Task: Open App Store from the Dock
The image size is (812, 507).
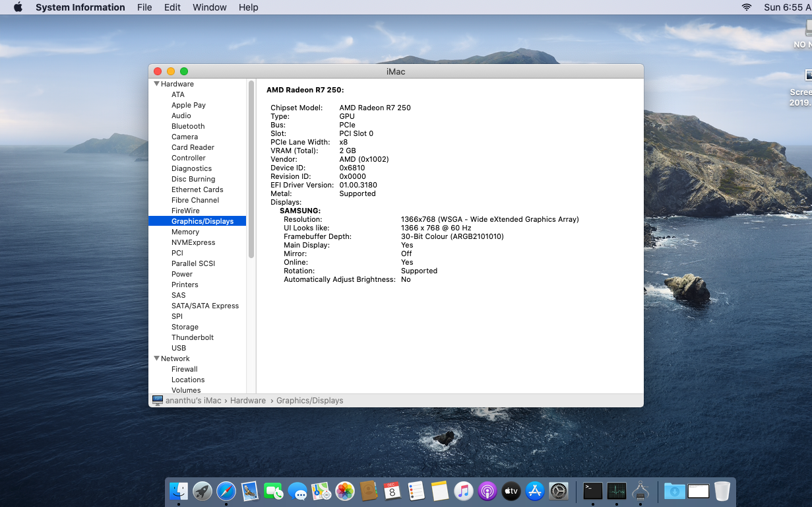Action: pos(535,490)
